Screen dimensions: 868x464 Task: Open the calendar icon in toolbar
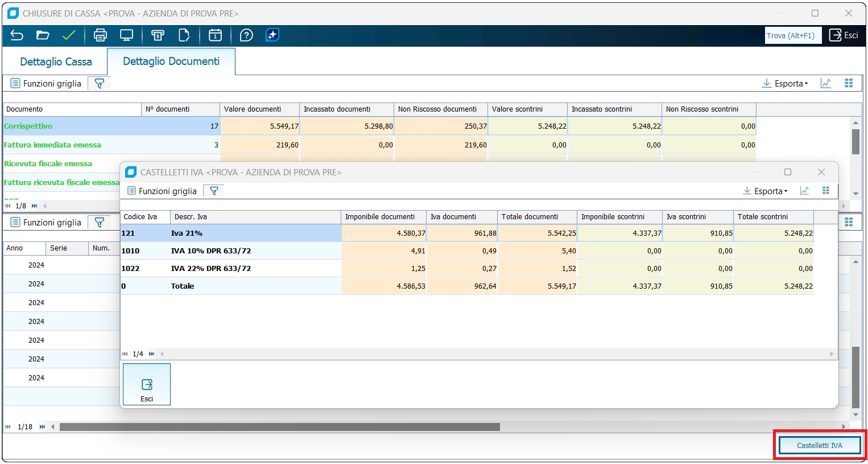tap(215, 35)
